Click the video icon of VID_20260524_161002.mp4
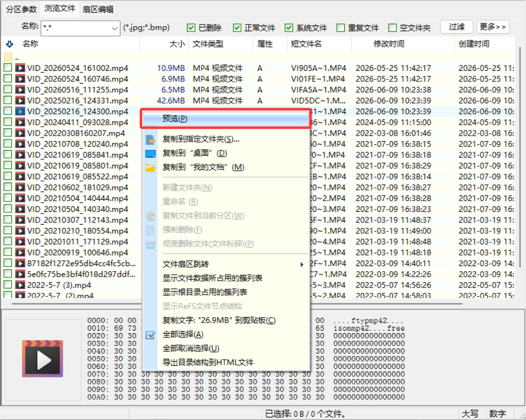The image size is (526, 420). point(20,68)
